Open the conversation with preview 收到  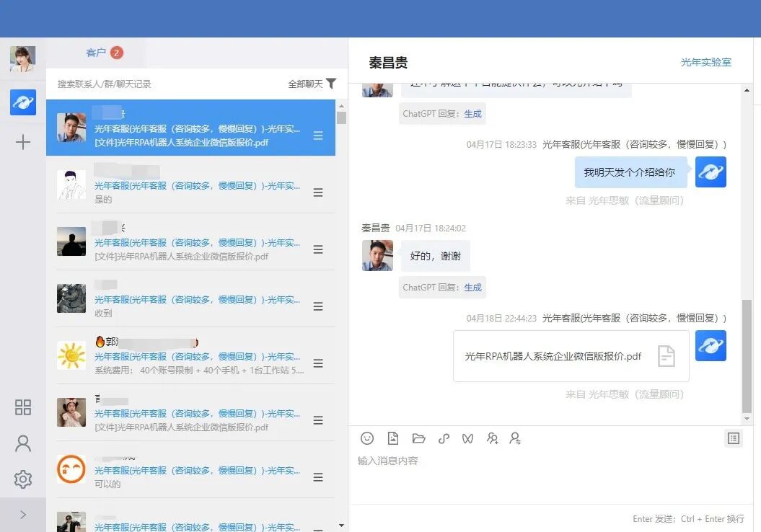click(190, 298)
